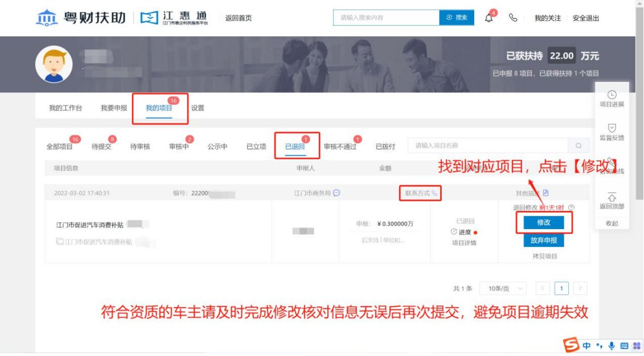
Task: Open 监督反馈 shield icon in sidebar
Action: click(x=612, y=127)
